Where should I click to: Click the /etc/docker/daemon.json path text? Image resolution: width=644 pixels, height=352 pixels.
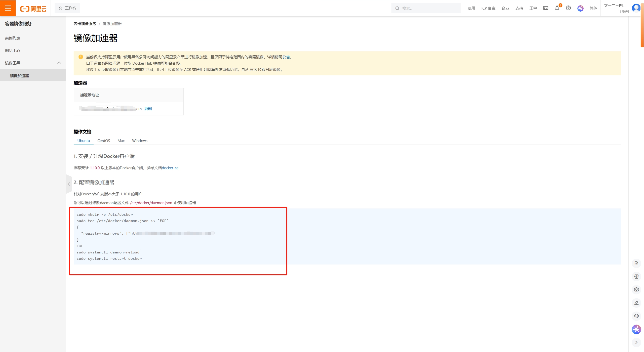click(x=151, y=203)
